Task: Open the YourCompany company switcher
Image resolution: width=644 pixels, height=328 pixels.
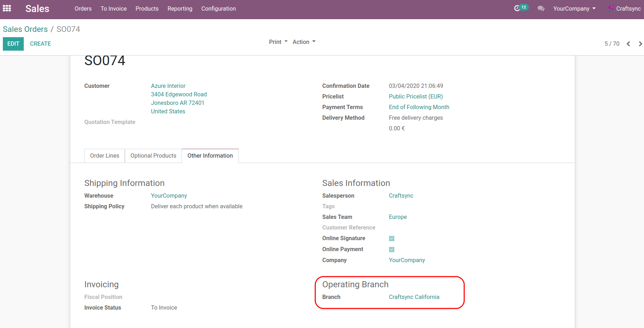Action: 574,9
